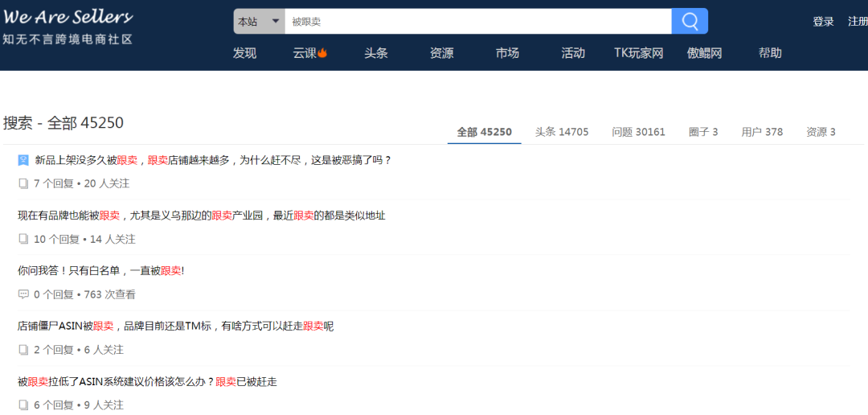Click the flame icon beside 云课

click(x=322, y=53)
